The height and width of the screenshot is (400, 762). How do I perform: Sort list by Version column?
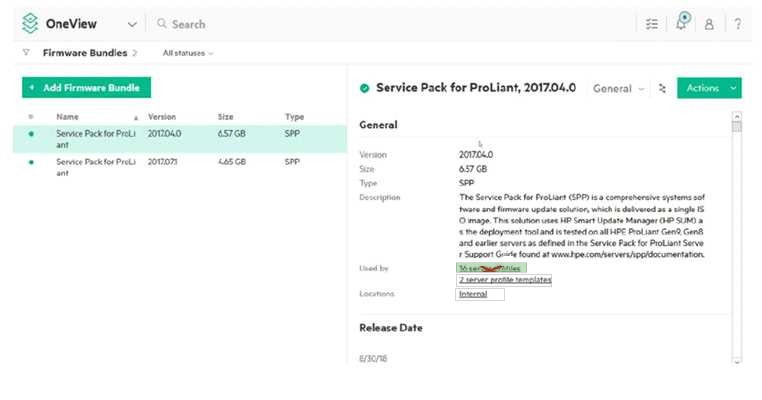click(x=162, y=117)
